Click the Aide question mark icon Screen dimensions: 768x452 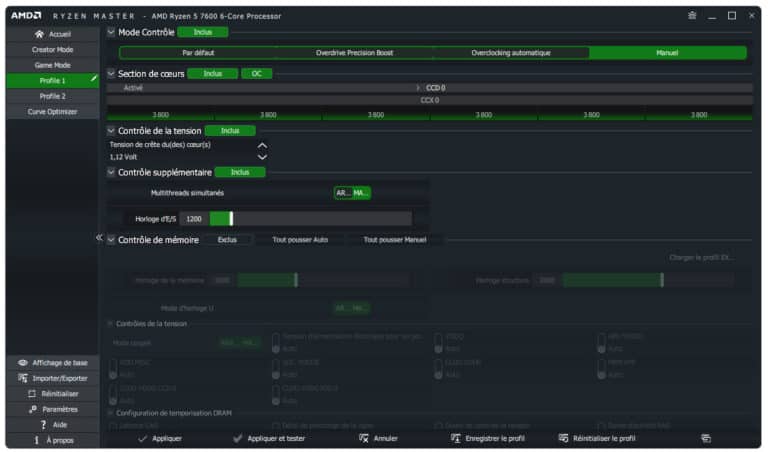[43, 425]
